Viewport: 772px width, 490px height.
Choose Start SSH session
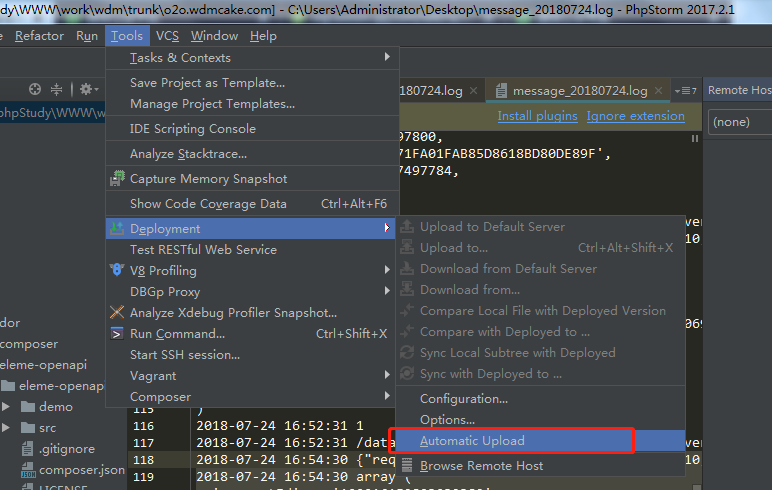pos(252,355)
